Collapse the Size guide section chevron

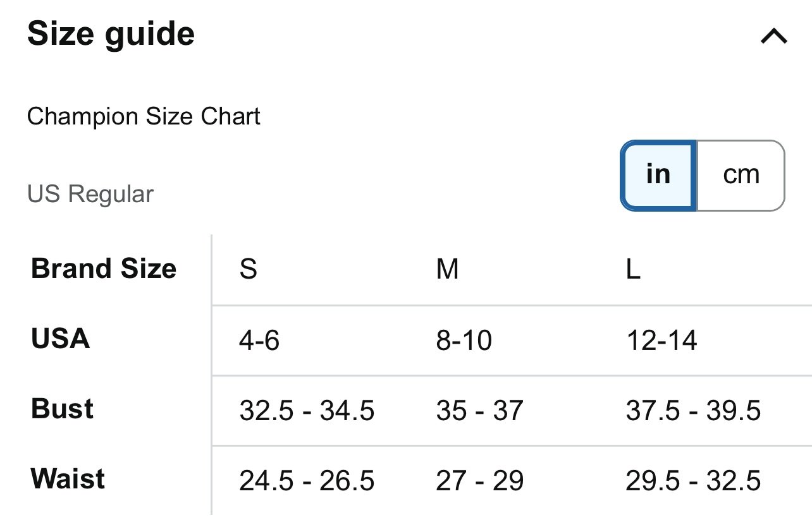point(773,37)
